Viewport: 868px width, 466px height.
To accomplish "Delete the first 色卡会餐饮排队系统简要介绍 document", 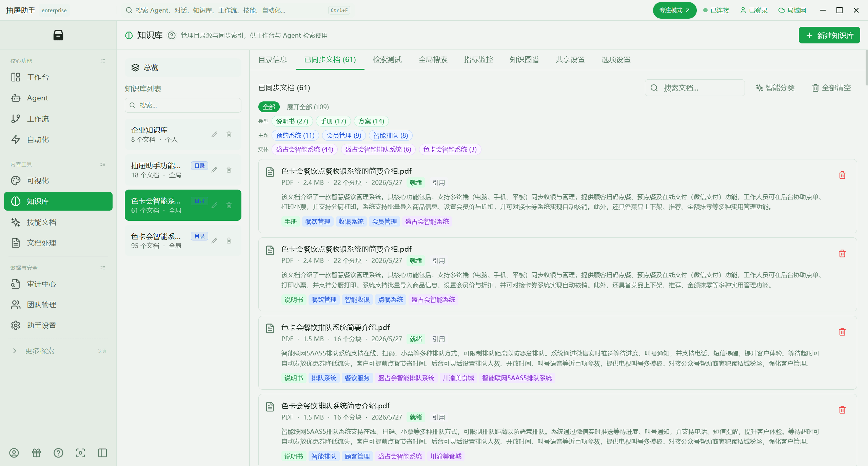I will pos(842,332).
